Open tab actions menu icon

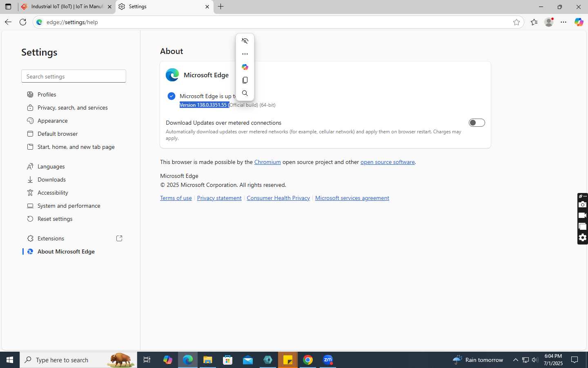coord(8,7)
